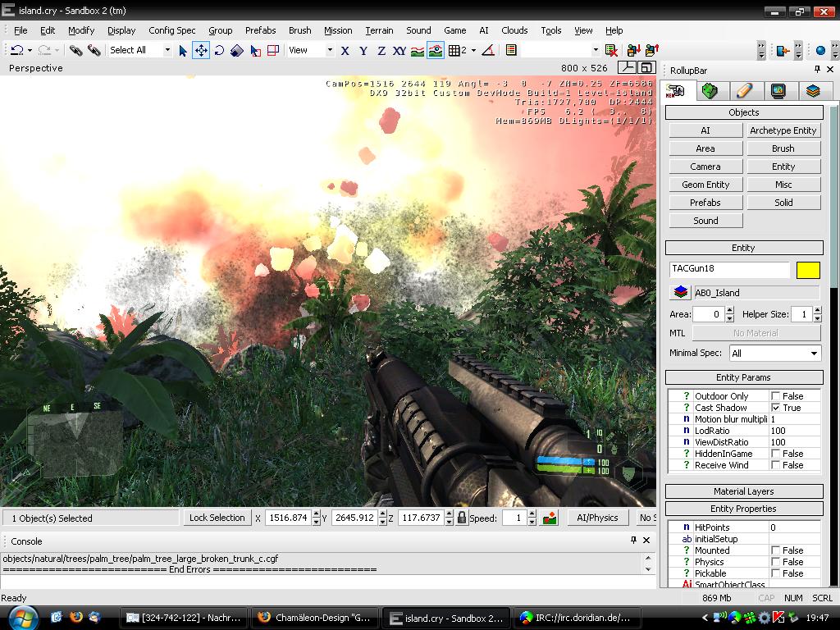
Task: Activate the Scale tool
Action: point(237,50)
